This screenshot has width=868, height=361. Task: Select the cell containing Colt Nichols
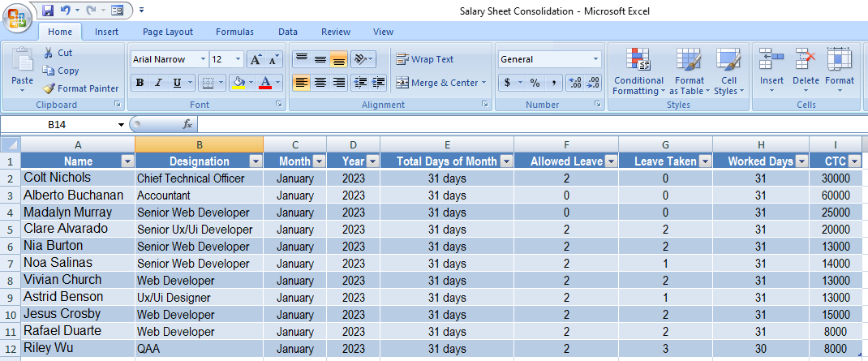click(x=78, y=178)
